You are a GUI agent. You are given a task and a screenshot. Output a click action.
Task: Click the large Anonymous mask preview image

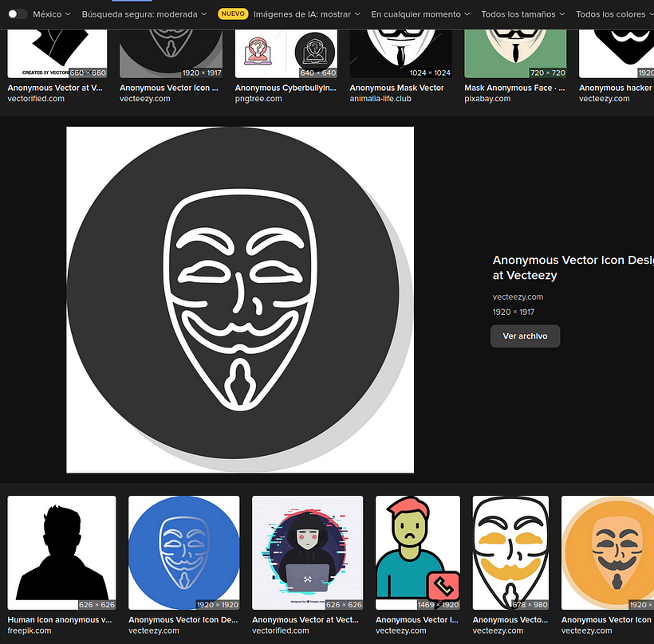tap(240, 300)
